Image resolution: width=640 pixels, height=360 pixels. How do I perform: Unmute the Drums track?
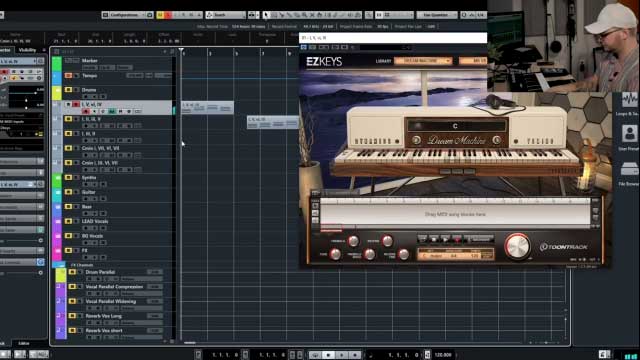(x=69, y=90)
